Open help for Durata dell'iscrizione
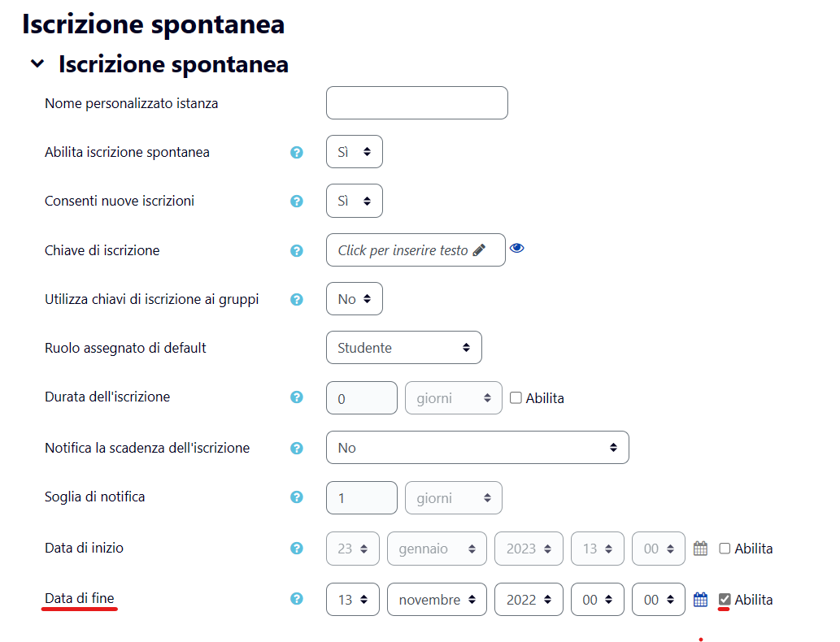840x642 pixels. [297, 397]
